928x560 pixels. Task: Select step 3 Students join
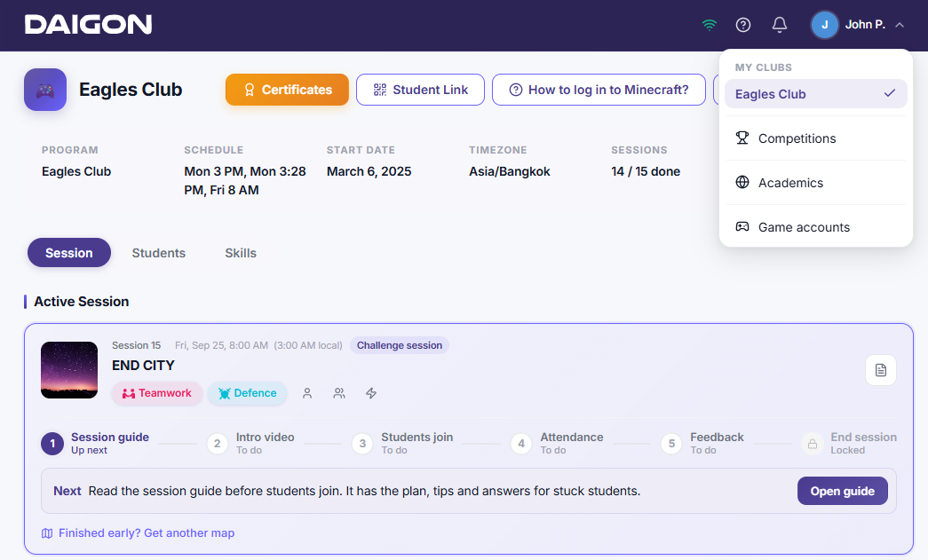[402, 443]
